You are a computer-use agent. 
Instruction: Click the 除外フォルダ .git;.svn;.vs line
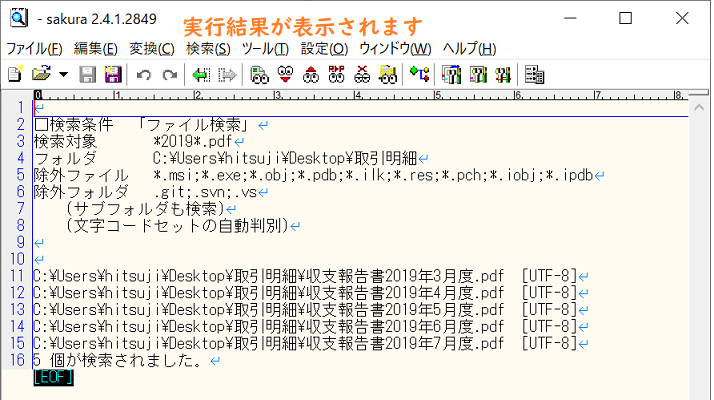pos(151,192)
